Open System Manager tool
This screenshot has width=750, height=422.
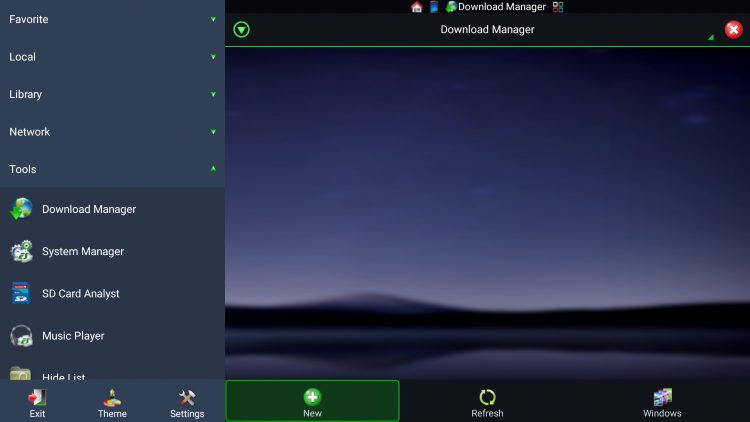(82, 251)
